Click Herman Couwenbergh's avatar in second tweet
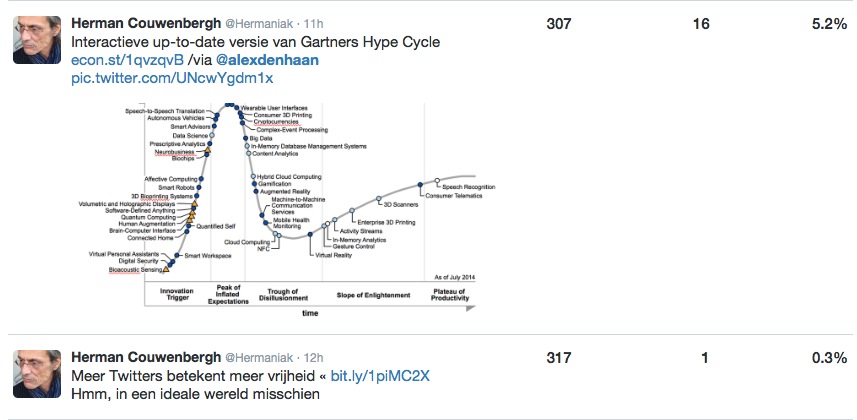This screenshot has width=857, height=420. pos(37,374)
